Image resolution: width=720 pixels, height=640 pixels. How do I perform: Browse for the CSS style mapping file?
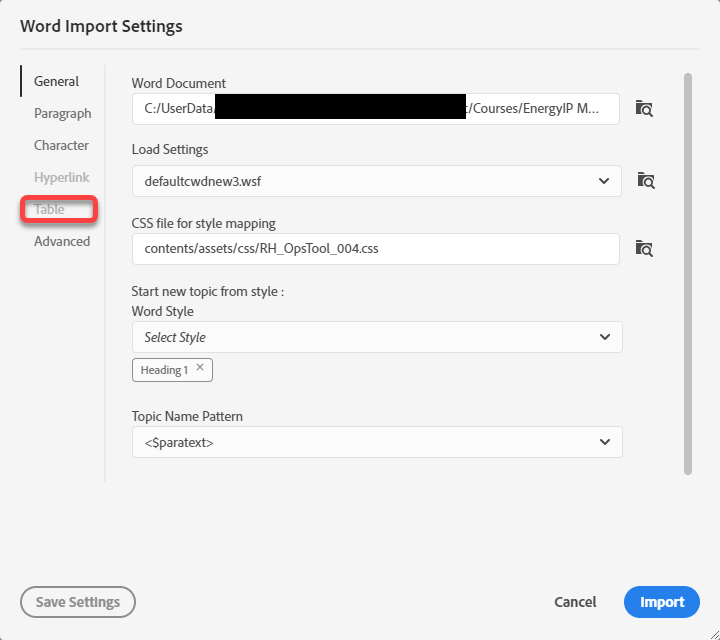[644, 248]
